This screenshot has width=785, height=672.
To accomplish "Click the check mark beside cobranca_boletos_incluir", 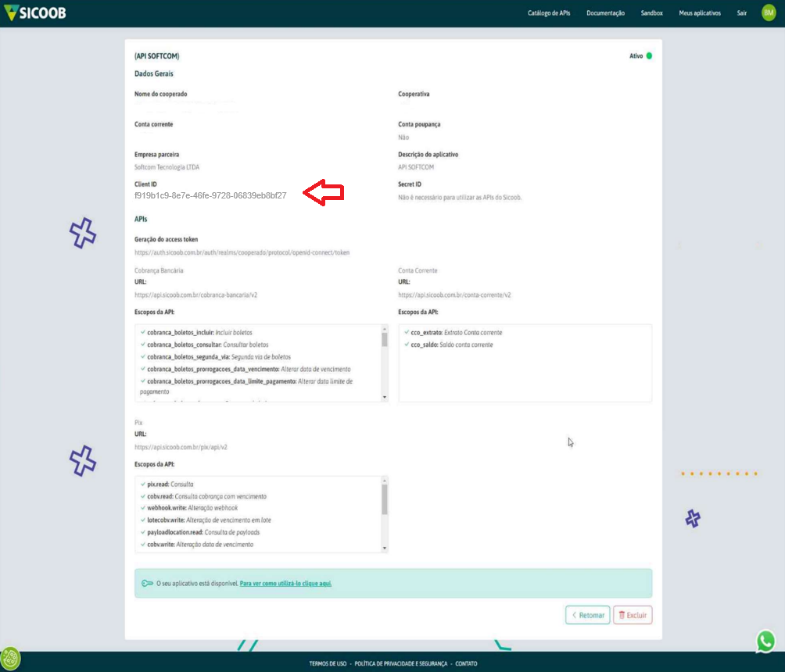I will tap(142, 332).
